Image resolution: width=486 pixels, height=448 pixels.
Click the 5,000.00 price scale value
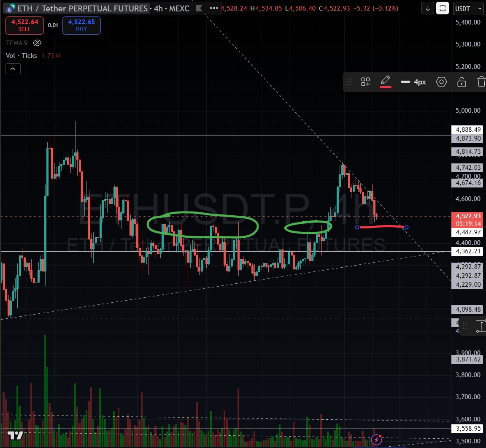[x=468, y=111]
